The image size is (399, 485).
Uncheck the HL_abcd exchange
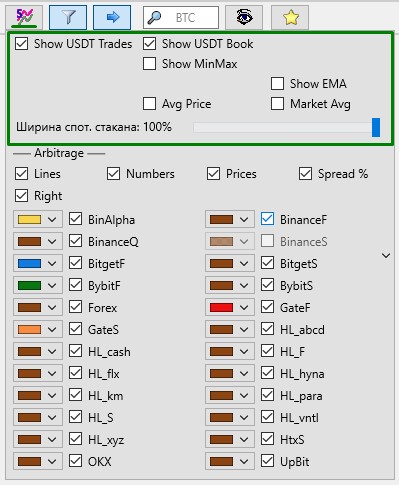click(267, 329)
